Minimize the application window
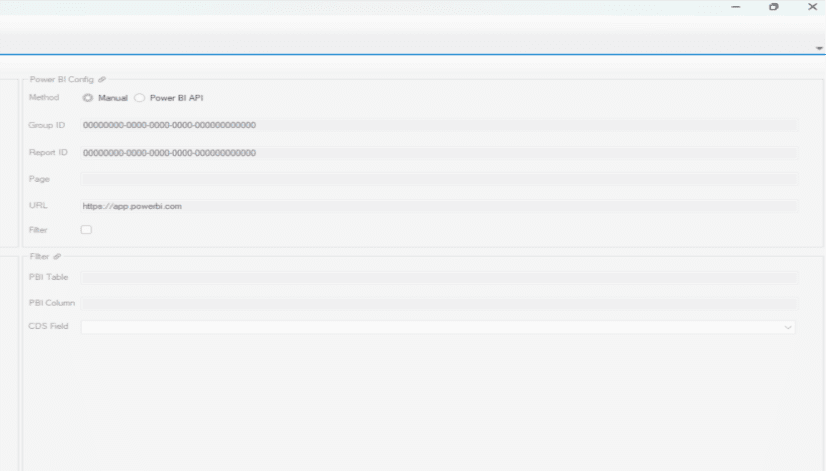The height and width of the screenshot is (471, 828). (736, 7)
